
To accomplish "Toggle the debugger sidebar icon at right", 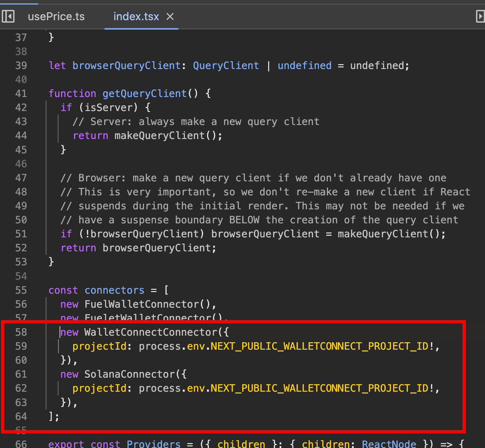I will pos(480,16).
